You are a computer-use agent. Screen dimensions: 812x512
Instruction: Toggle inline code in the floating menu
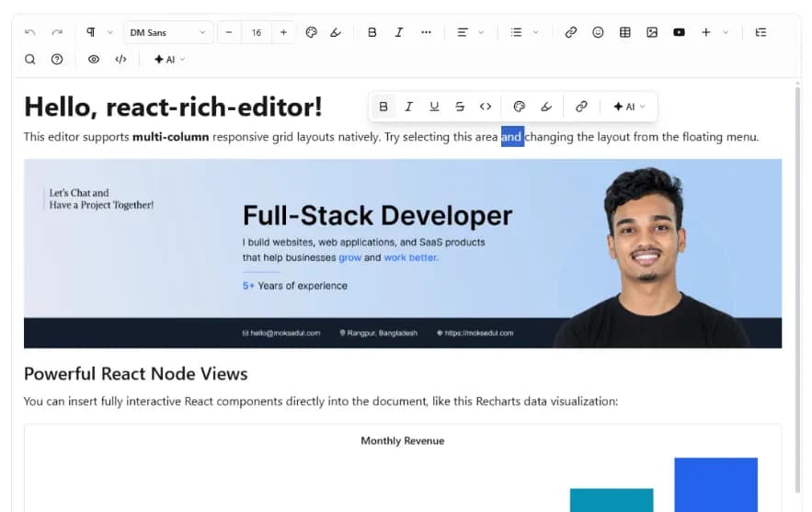(x=486, y=107)
